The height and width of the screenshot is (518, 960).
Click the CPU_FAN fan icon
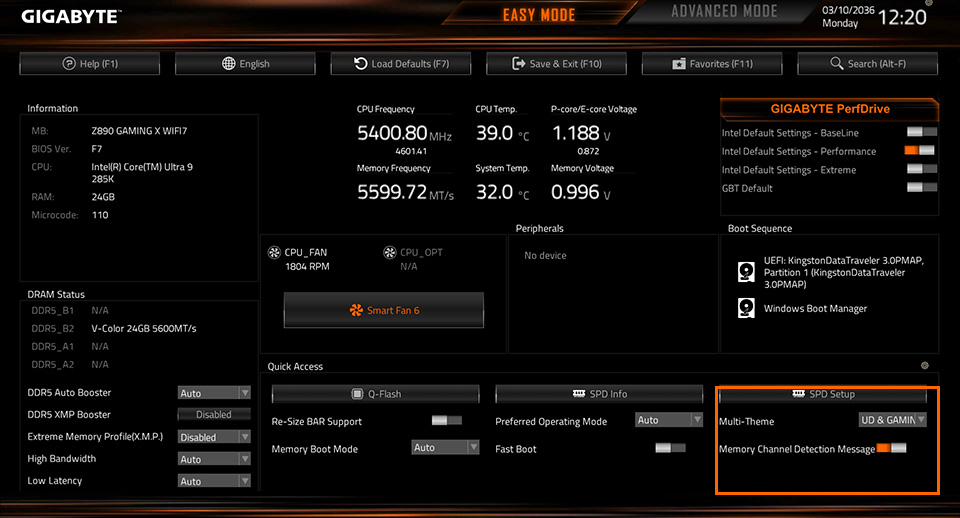point(274,253)
